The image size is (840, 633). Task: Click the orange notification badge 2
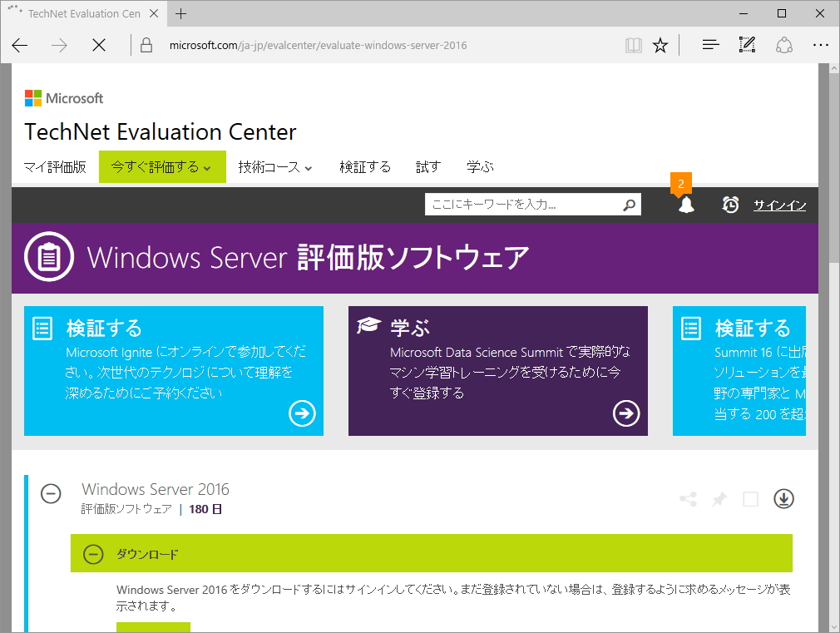point(681,184)
